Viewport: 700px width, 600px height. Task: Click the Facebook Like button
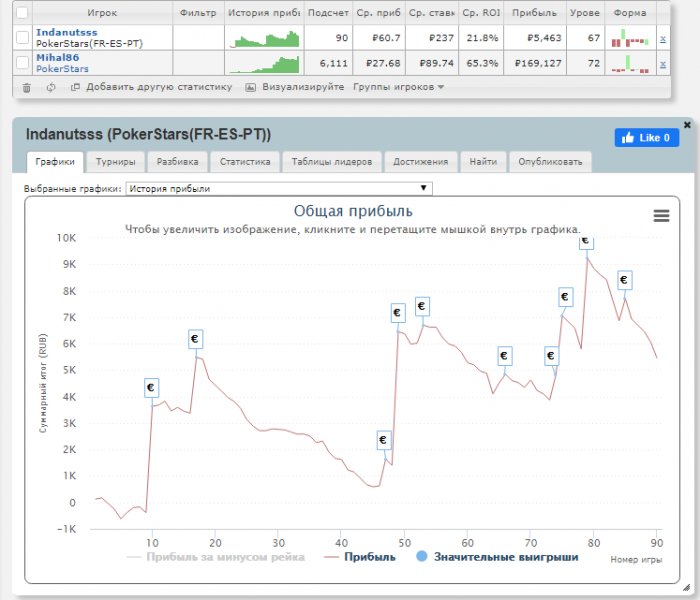coord(646,137)
